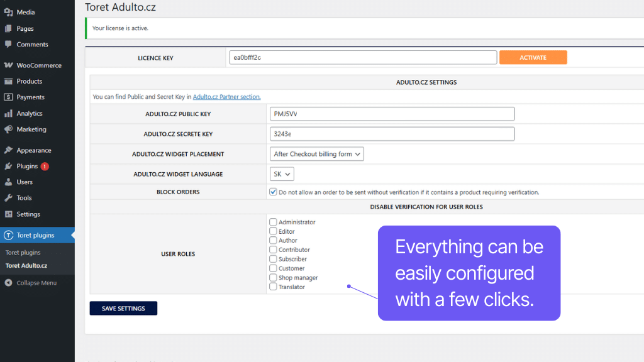This screenshot has width=644, height=362.
Task: Click the 'DISABLE VERIFICATION FOR USER ROLES' header
Action: click(x=426, y=207)
